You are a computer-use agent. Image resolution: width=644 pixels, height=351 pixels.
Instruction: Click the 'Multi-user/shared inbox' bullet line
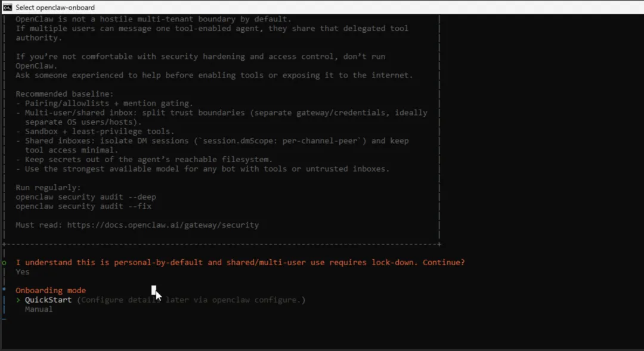tap(221, 113)
